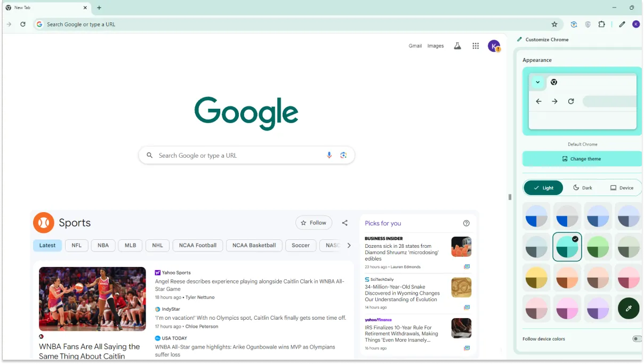Select Dark mode
The image size is (644, 364).
(583, 188)
